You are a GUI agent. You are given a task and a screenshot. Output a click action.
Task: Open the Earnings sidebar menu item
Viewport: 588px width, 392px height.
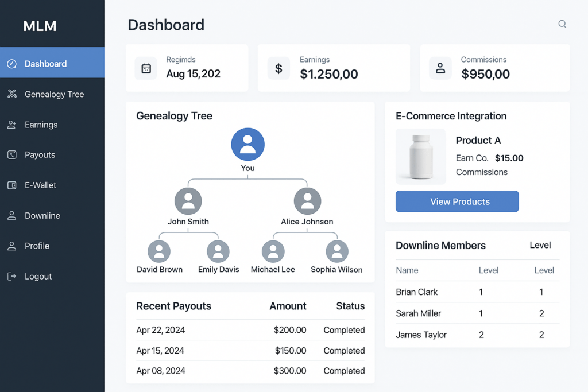[41, 125]
